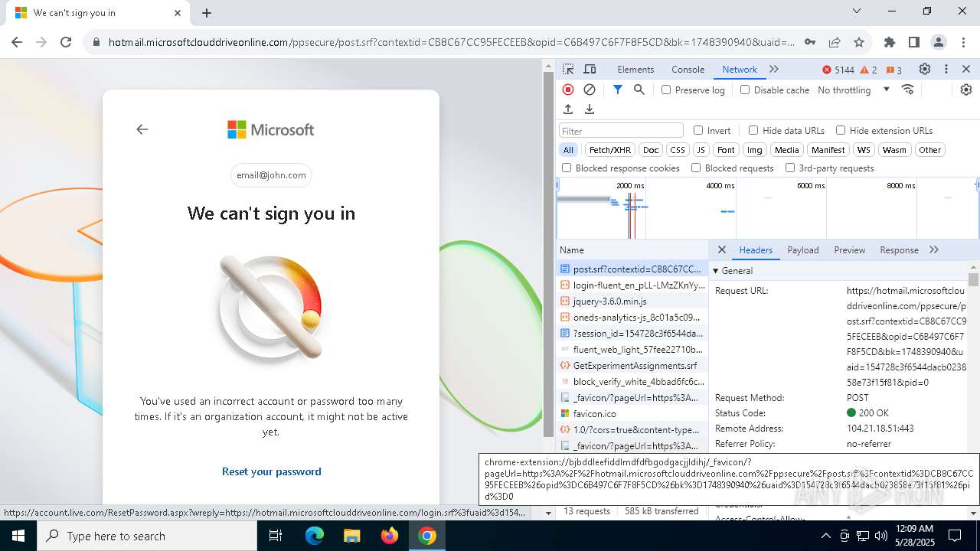Click the back arrow on Microsoft sign-in card
Screen dimensions: 980x551
(142, 129)
